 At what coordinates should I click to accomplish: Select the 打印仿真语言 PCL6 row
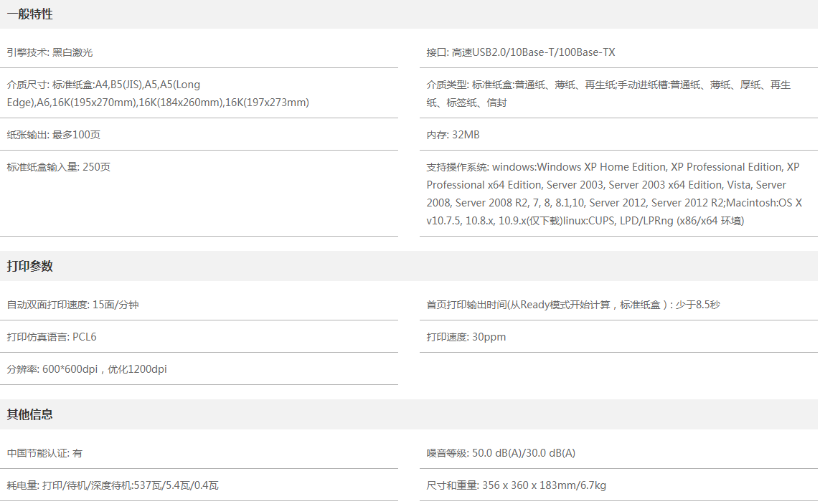click(52, 337)
